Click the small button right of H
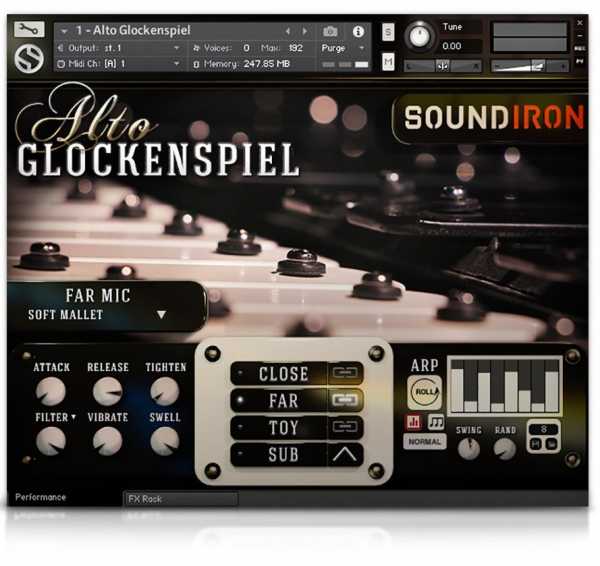 [x=551, y=444]
